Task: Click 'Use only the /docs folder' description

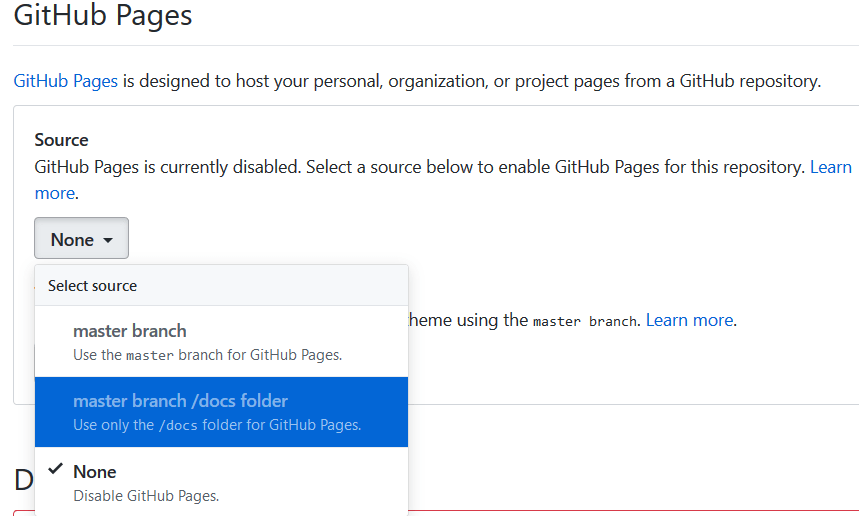Action: [x=217, y=425]
